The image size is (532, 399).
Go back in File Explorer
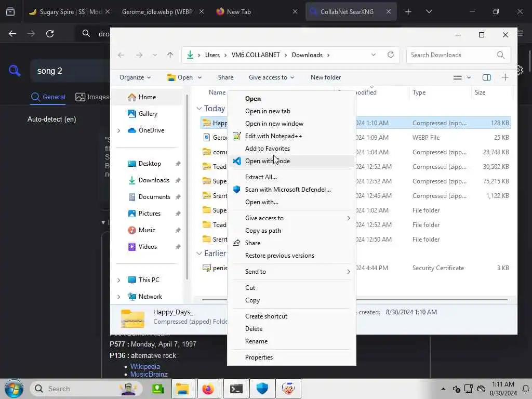click(121, 55)
